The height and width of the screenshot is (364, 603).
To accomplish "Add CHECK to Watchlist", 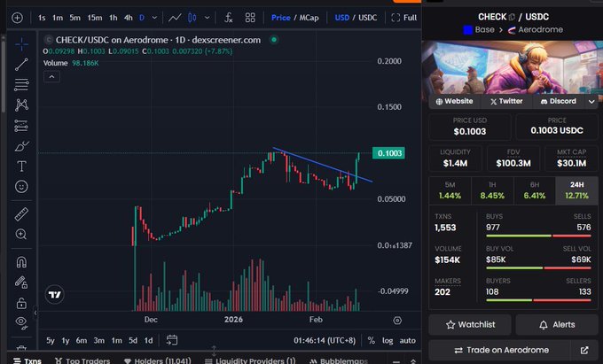I will 470,325.
